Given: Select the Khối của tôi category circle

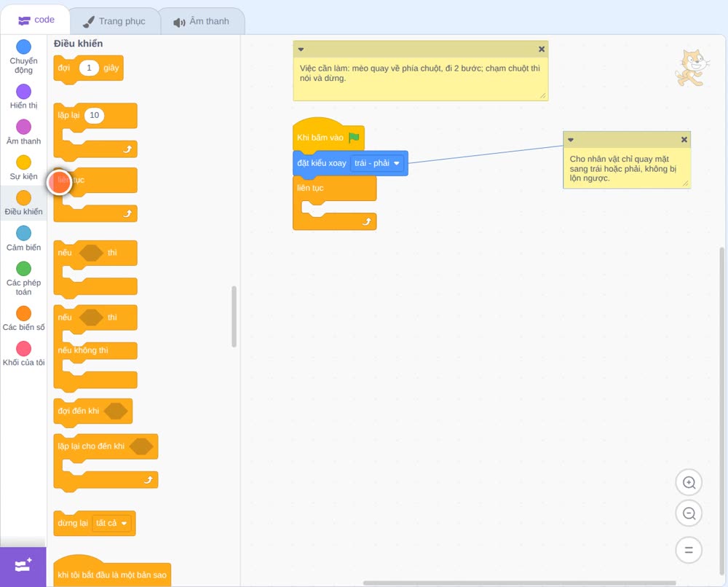Looking at the screenshot, I should [x=24, y=349].
